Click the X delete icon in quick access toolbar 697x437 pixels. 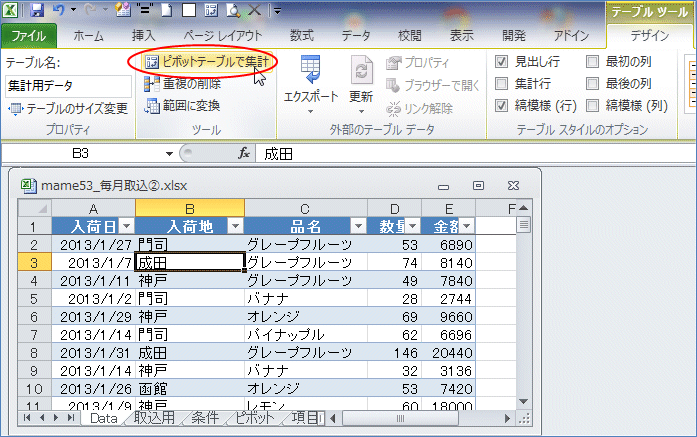[x=254, y=10]
